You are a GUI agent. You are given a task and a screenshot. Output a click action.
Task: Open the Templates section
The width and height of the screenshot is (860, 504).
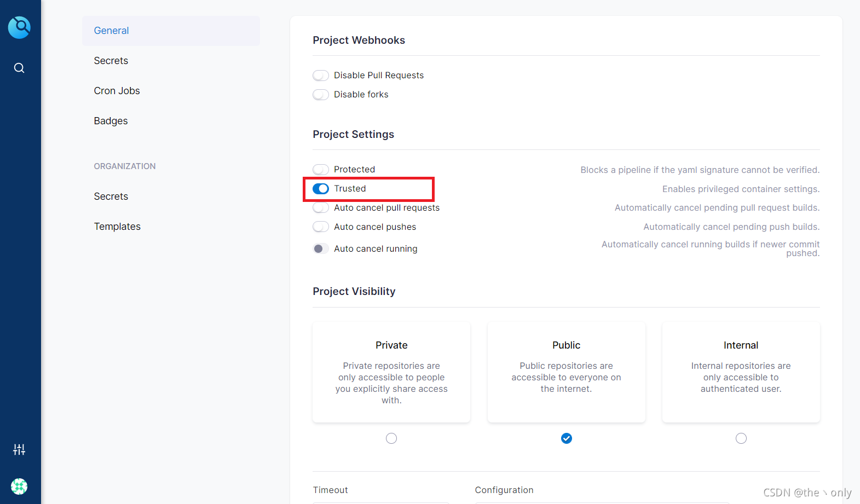coord(171,227)
